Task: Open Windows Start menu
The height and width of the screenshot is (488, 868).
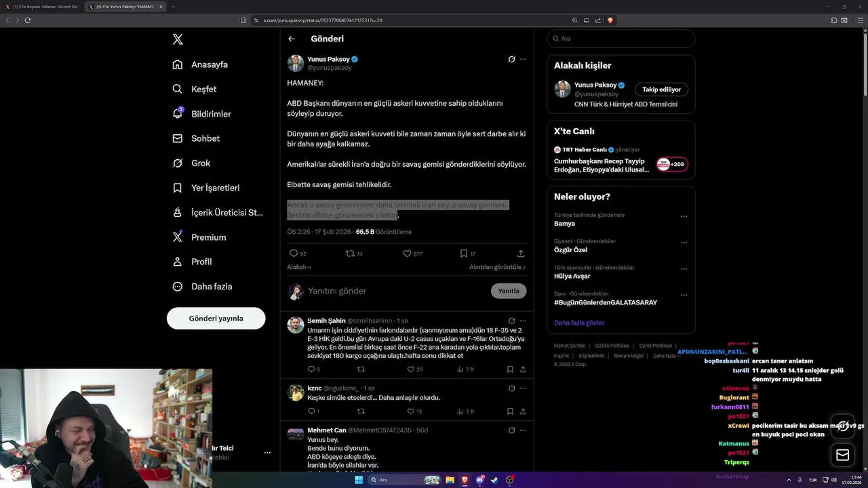Action: (358, 480)
